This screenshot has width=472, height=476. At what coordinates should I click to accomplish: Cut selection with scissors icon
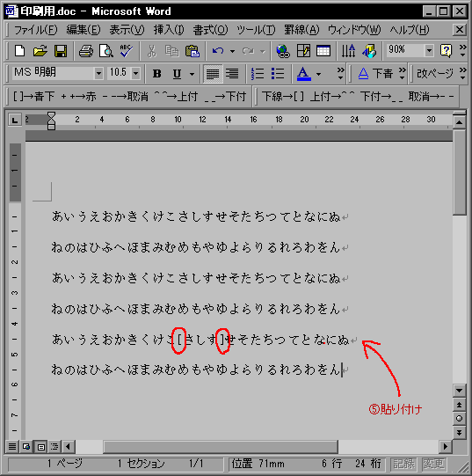pos(152,51)
